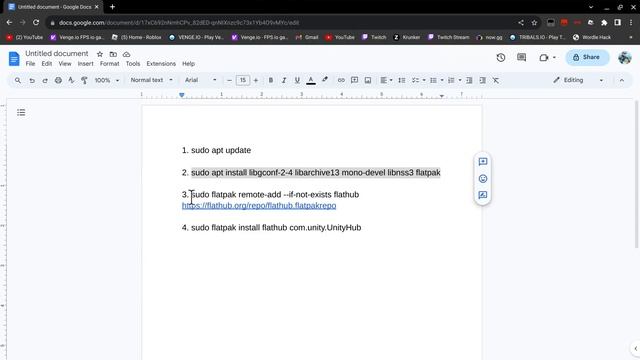Viewport: 640px width, 360px height.
Task: Open the Arial font dropdown
Action: 200,80
